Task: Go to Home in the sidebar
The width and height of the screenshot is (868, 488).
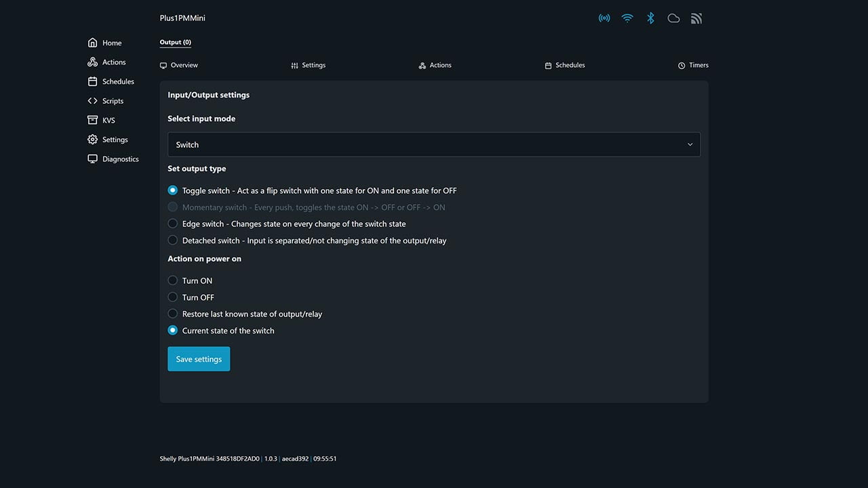Action: 105,43
